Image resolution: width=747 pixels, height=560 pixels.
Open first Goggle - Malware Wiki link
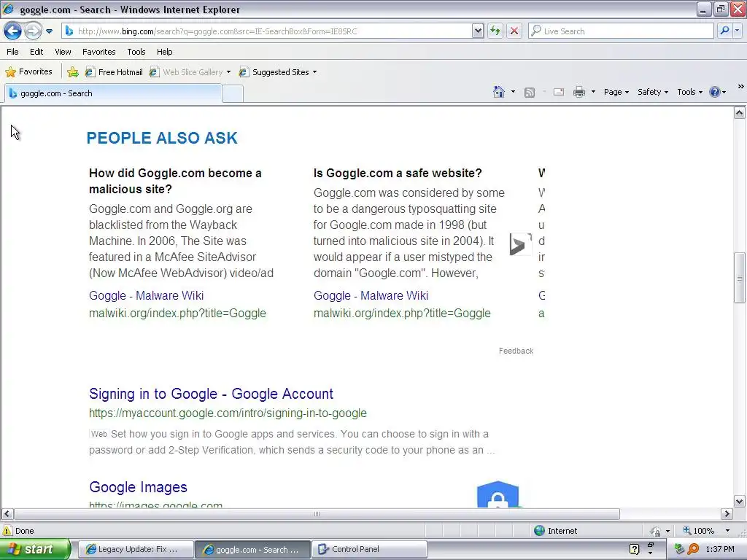tap(146, 296)
